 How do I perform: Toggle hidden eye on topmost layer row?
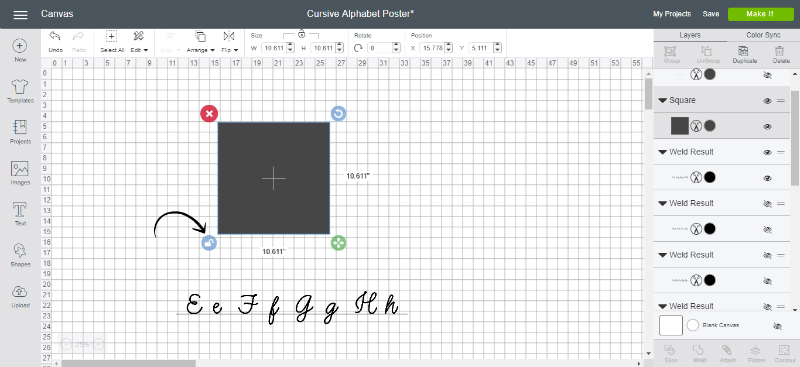tap(767, 75)
